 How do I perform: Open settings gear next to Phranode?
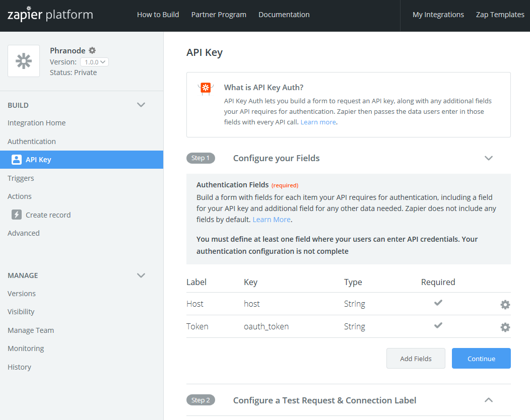tap(92, 50)
